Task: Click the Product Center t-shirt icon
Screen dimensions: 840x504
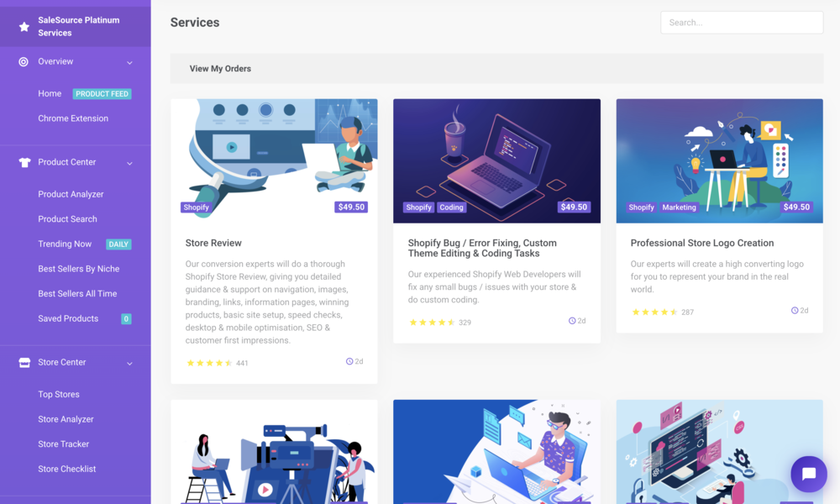Action: 24,162
